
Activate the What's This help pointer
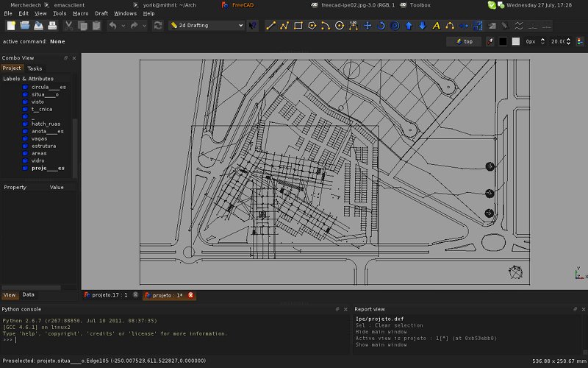point(252,26)
